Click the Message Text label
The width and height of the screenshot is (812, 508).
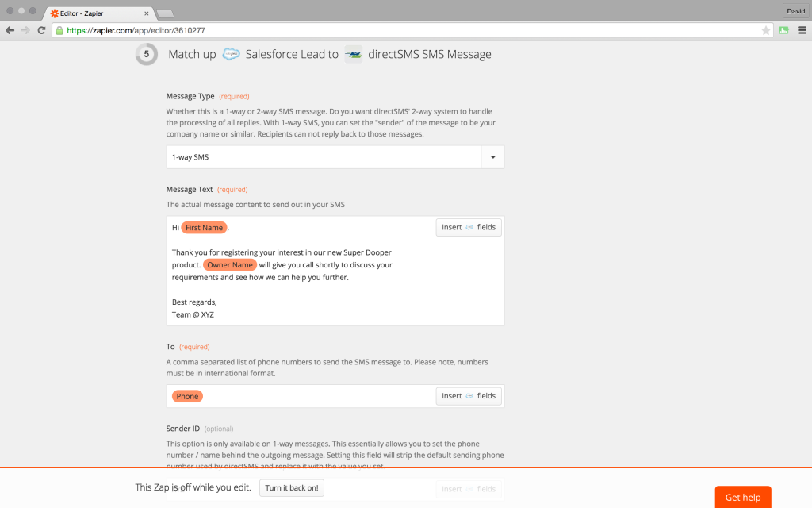click(x=190, y=189)
